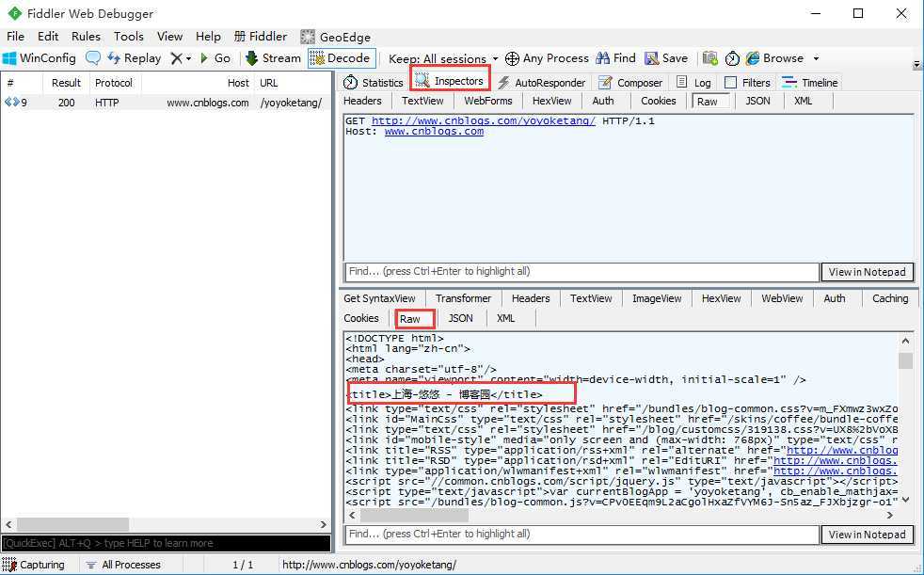This screenshot has width=924, height=575.
Task: Click the Fiddler application logo icon
Action: click(x=14, y=13)
